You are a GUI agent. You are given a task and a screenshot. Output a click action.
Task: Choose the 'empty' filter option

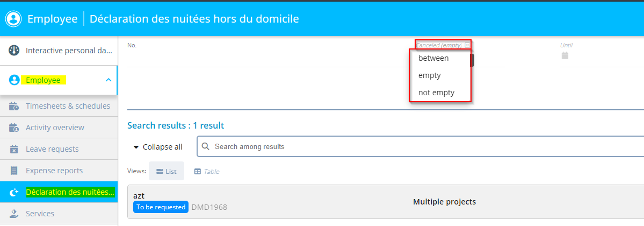tap(430, 75)
